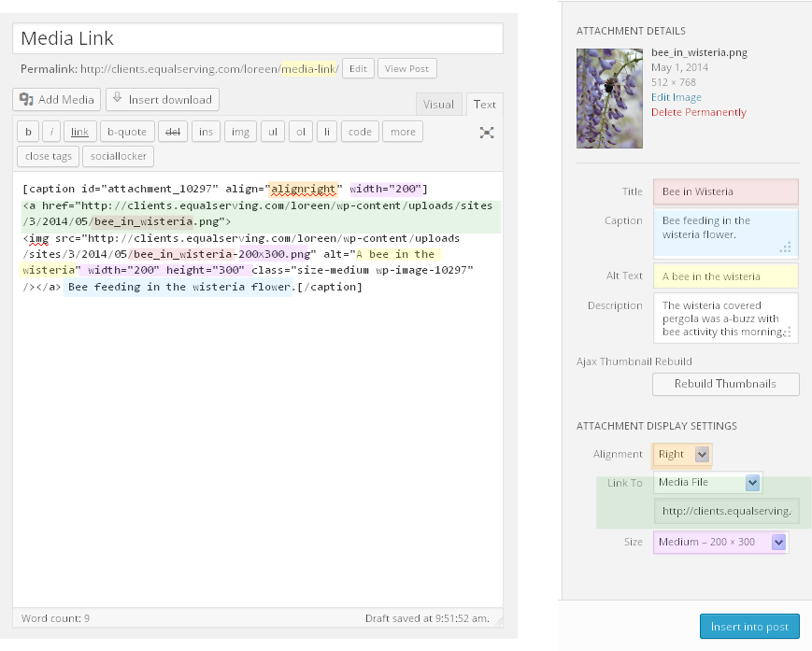Insert image using img quicktag
Viewport: 812px width, 651px height.
click(x=240, y=132)
